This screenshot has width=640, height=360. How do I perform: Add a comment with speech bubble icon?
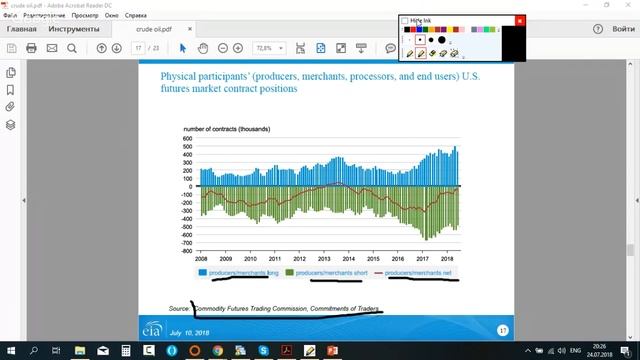click(x=391, y=48)
